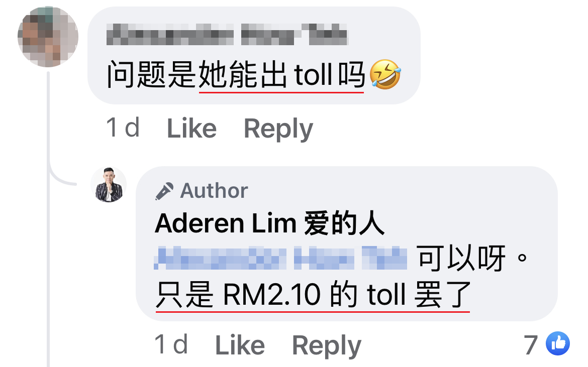Like the author's RM2.10 toll reply
Image resolution: width=588 pixels, height=367 pixels.
coord(240,345)
